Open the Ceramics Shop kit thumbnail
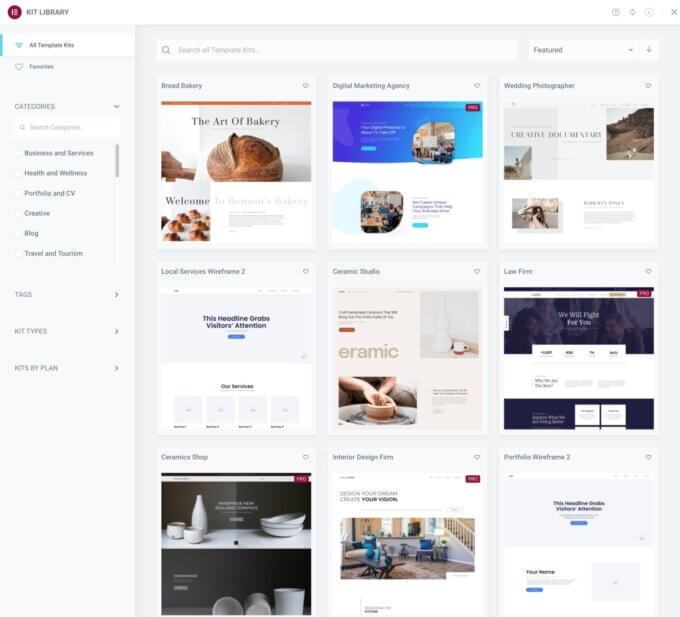This screenshot has width=680, height=617. click(x=236, y=544)
